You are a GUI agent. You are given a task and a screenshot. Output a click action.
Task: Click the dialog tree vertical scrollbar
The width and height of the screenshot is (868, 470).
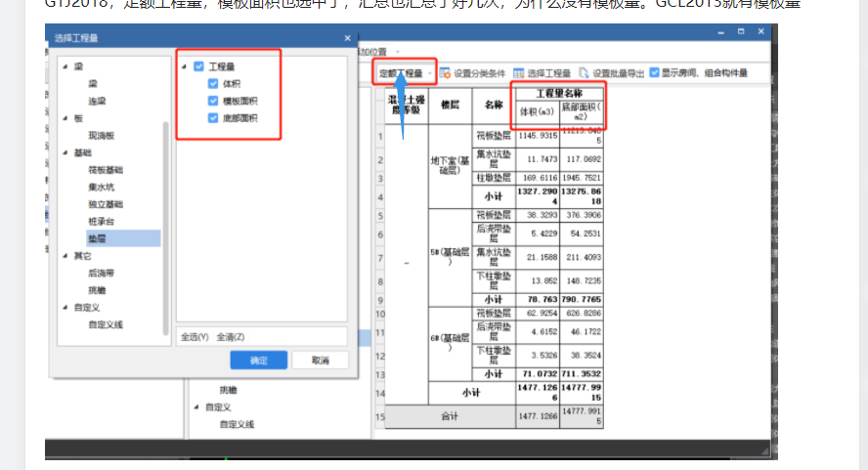point(165,228)
